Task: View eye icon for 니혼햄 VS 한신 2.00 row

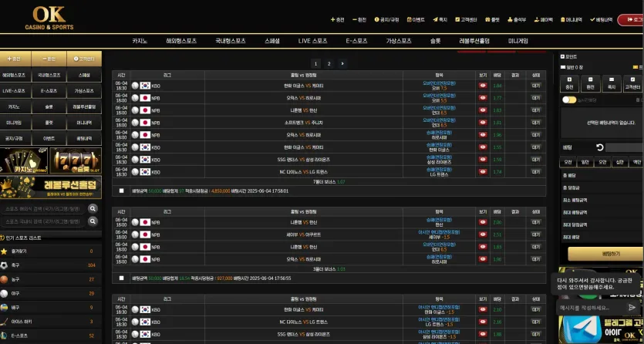Action: point(483,222)
